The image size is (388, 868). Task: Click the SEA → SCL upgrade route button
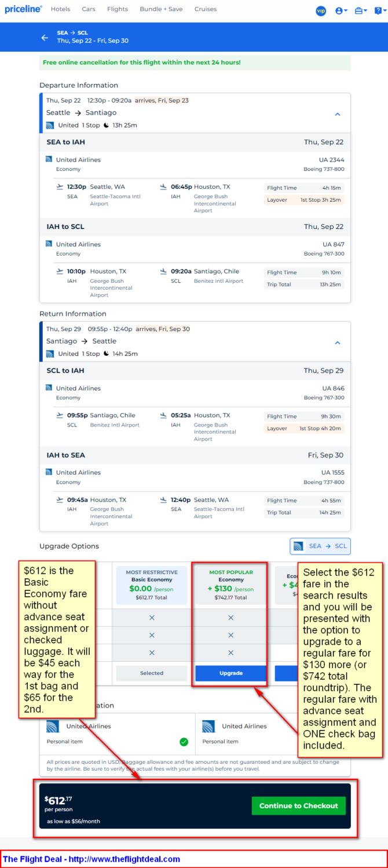click(x=320, y=546)
